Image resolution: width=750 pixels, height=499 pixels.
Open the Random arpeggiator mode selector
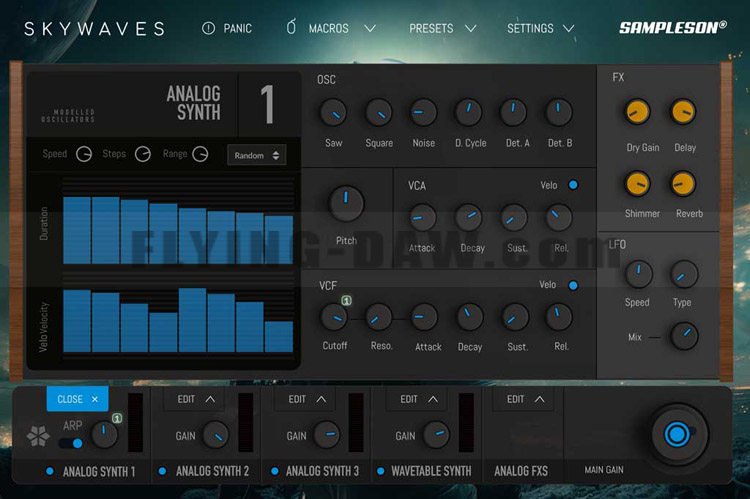click(x=256, y=155)
